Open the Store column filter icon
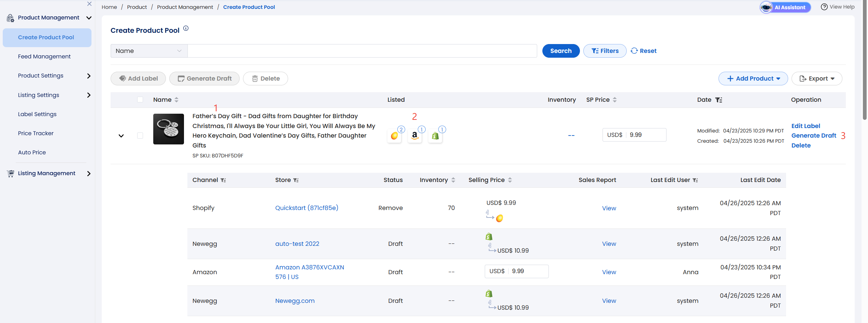 (296, 180)
